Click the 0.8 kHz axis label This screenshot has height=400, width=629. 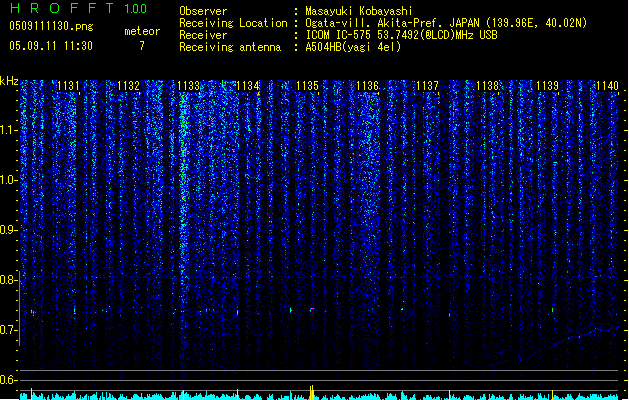[x=8, y=280]
